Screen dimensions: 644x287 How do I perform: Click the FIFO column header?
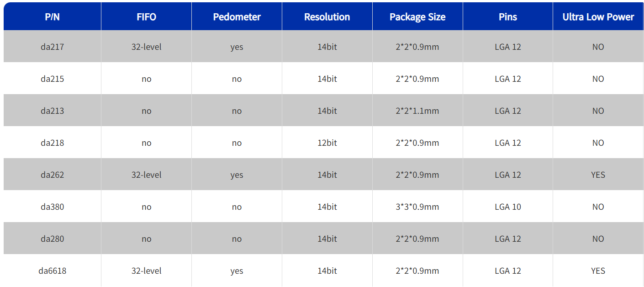146,17
